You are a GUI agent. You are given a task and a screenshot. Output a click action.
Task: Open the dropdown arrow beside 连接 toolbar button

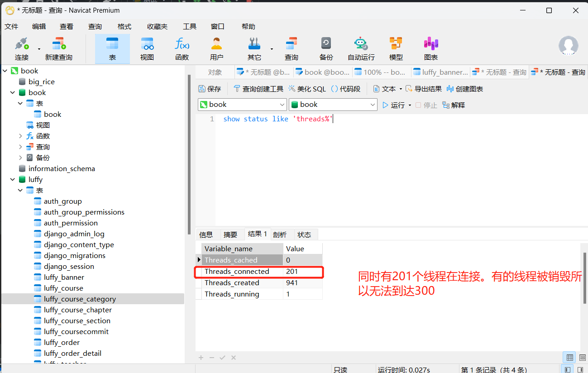(39, 48)
